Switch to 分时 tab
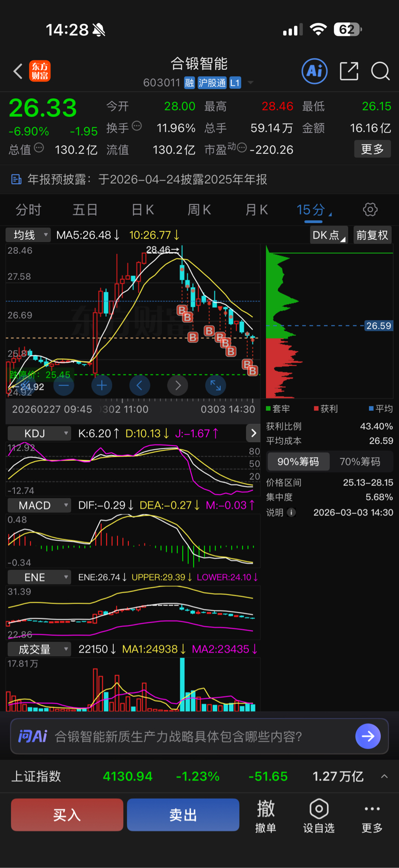This screenshot has width=399, height=868. pos(28,210)
